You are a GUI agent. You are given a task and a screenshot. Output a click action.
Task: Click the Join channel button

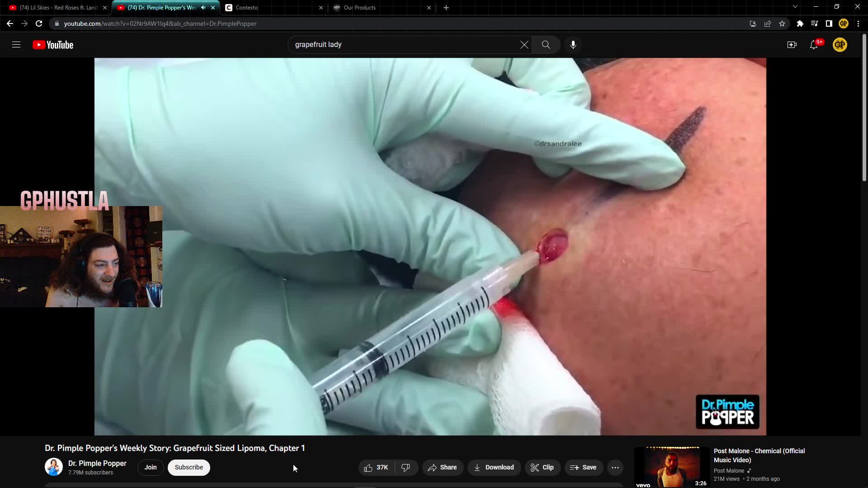pos(151,467)
